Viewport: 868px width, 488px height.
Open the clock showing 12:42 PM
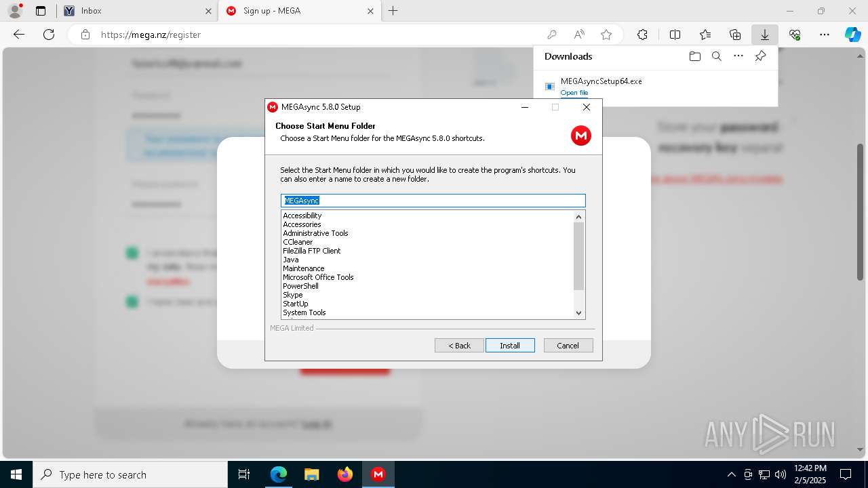[x=810, y=474]
